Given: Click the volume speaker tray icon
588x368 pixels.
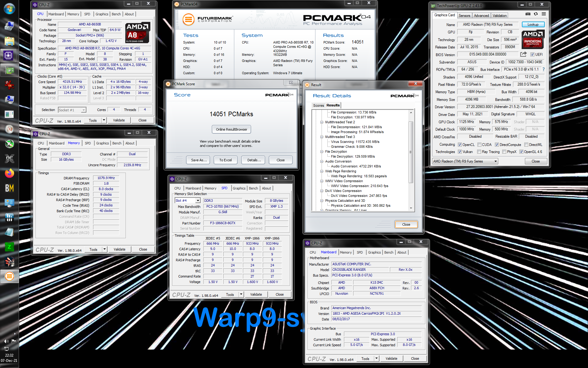Looking at the screenshot, I should click(x=6, y=341).
